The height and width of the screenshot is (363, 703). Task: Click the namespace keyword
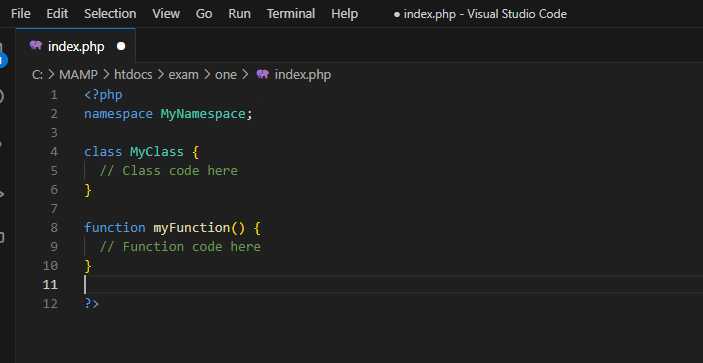(118, 114)
